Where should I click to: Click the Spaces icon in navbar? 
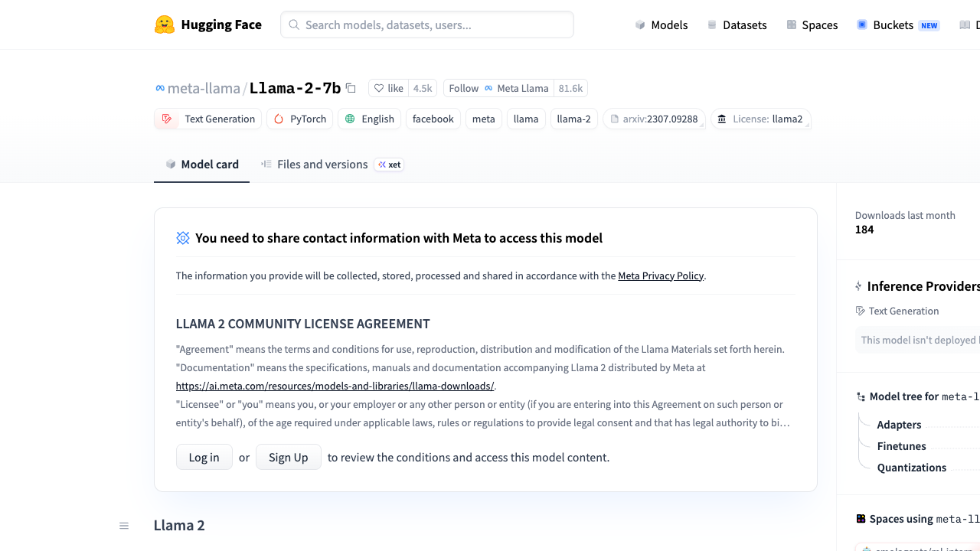pos(792,24)
